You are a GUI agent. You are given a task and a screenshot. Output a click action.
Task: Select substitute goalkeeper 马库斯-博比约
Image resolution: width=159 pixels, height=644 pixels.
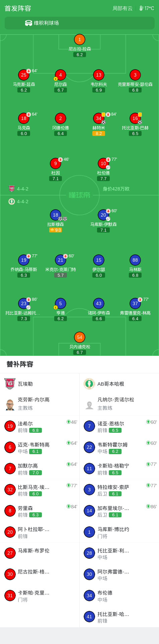pyautogui.click(x=119, y=532)
